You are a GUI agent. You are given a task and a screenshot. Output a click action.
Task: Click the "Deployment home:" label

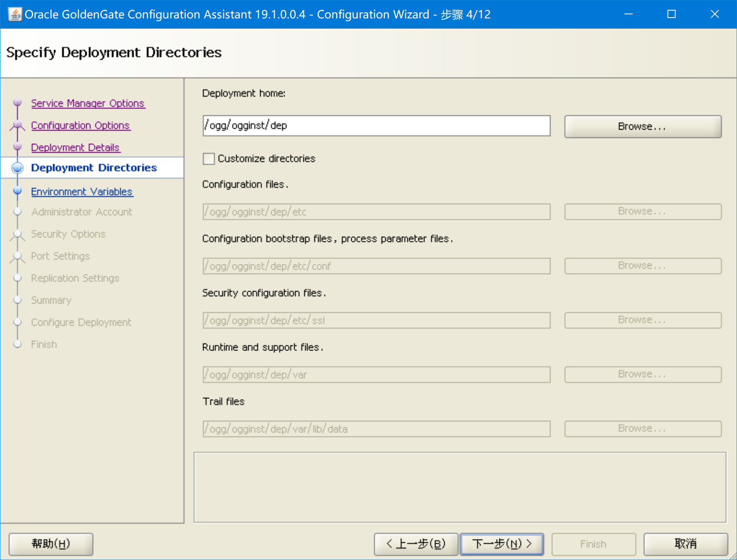tap(244, 93)
